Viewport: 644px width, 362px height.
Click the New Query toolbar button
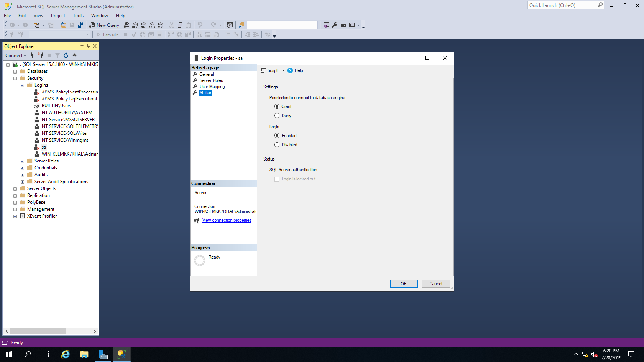coord(104,25)
